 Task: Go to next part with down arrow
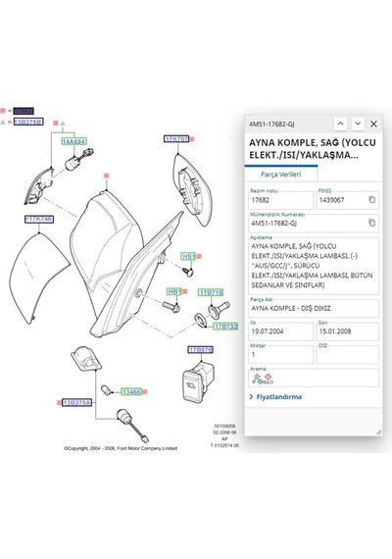click(358, 124)
